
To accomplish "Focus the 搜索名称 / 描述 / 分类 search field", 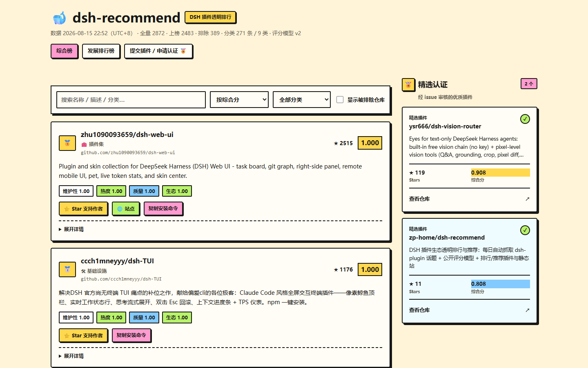I will point(131,100).
